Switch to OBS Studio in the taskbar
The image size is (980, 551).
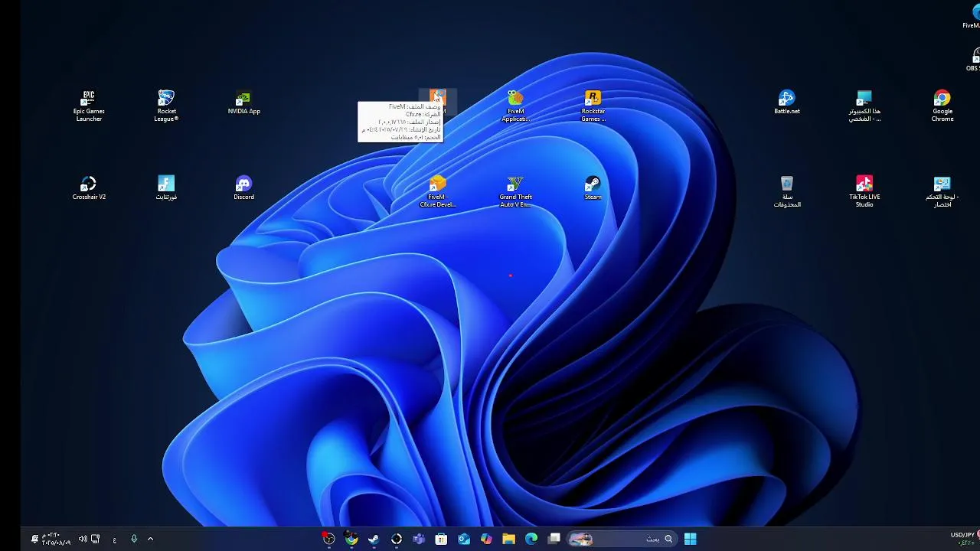pyautogui.click(x=328, y=539)
